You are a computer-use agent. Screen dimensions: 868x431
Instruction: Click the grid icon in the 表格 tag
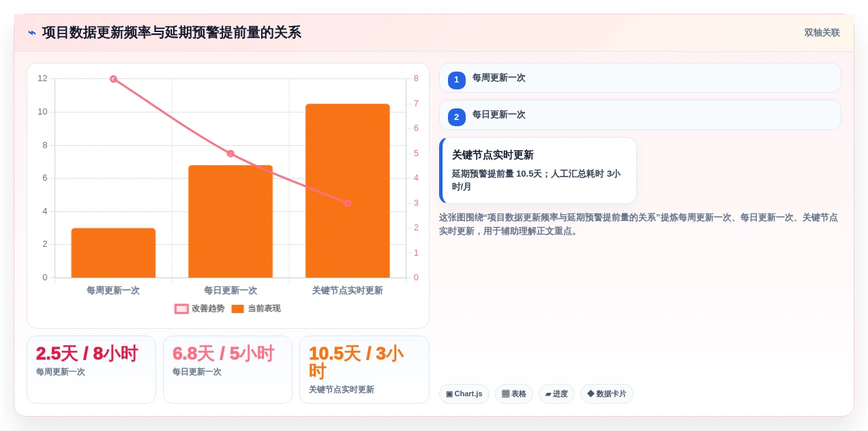(x=505, y=394)
